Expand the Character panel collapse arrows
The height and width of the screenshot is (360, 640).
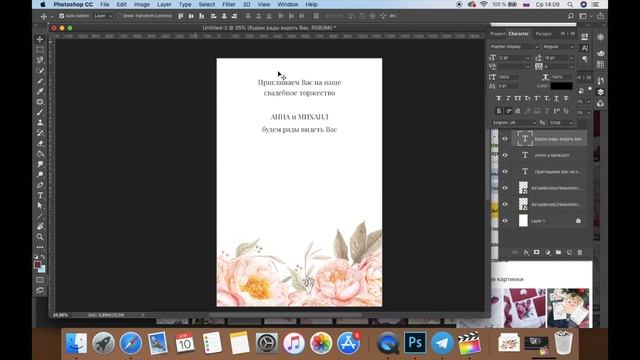562,33
